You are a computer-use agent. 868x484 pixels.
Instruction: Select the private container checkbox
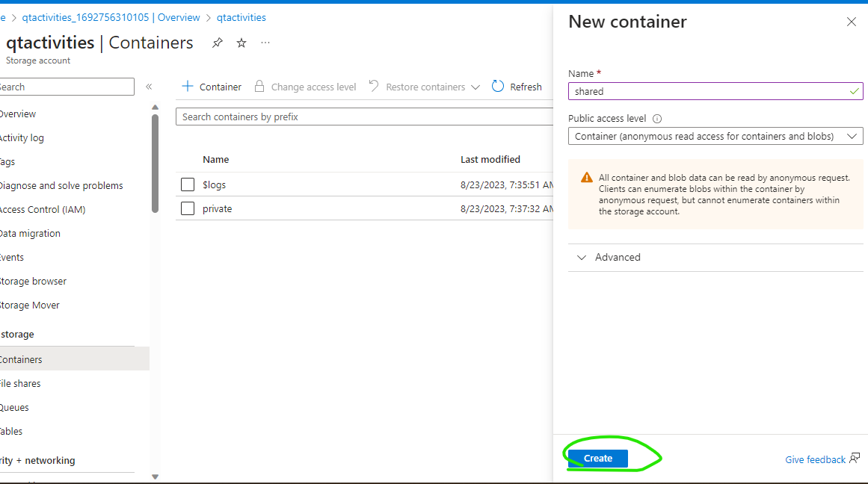pos(188,208)
